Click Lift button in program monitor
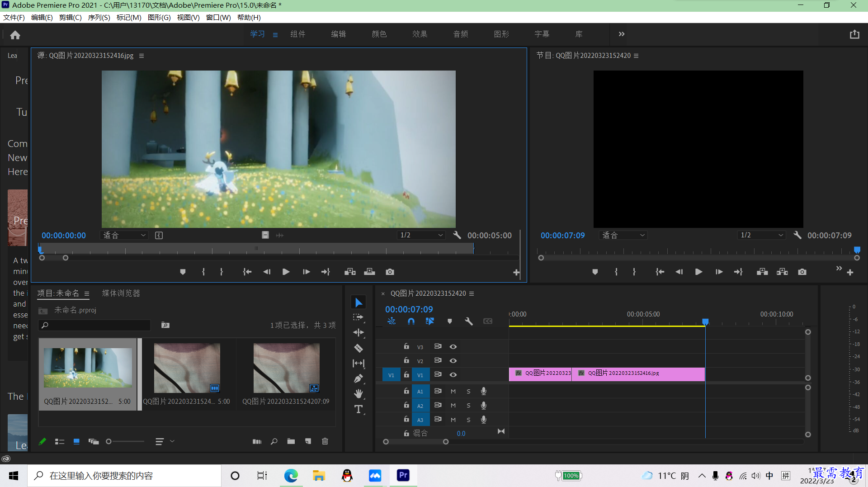The image size is (868, 487). [x=762, y=272]
